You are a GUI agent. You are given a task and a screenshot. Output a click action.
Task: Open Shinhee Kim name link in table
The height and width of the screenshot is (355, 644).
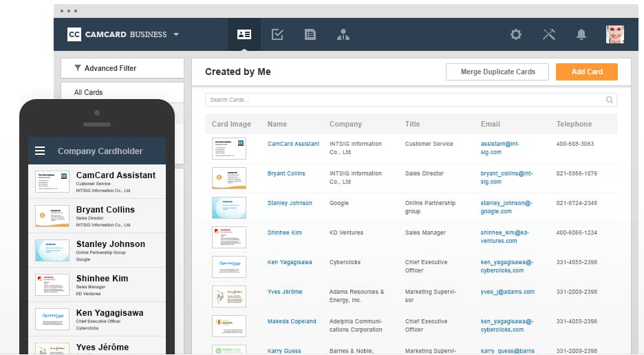[x=284, y=233]
